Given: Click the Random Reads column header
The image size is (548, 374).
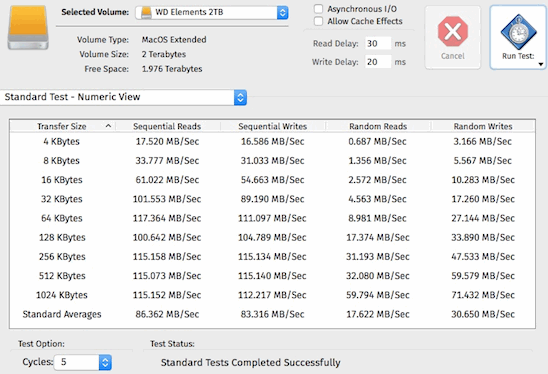Looking at the screenshot, I should coord(378,126).
